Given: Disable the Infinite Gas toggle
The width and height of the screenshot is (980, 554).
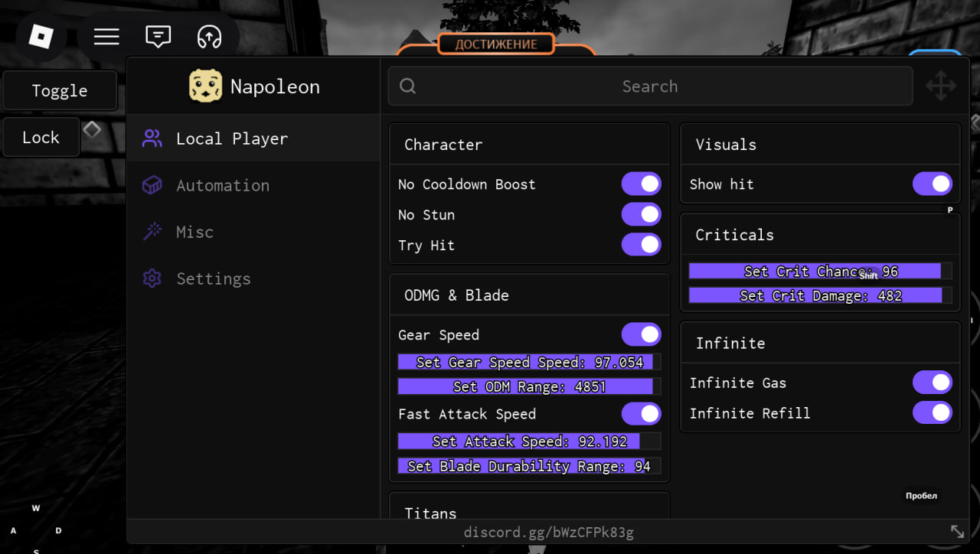Looking at the screenshot, I should [x=932, y=383].
